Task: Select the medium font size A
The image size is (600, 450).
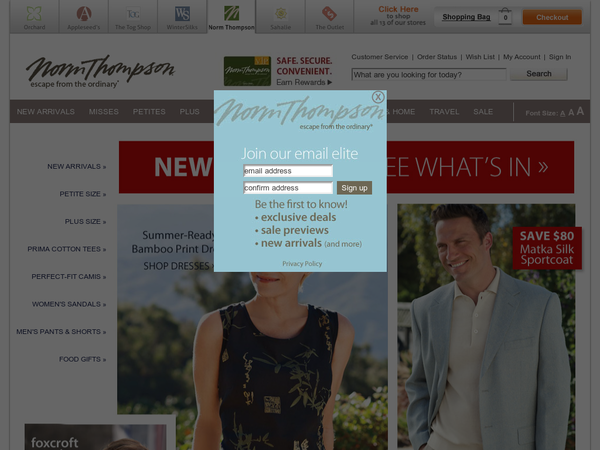Action: [571, 112]
